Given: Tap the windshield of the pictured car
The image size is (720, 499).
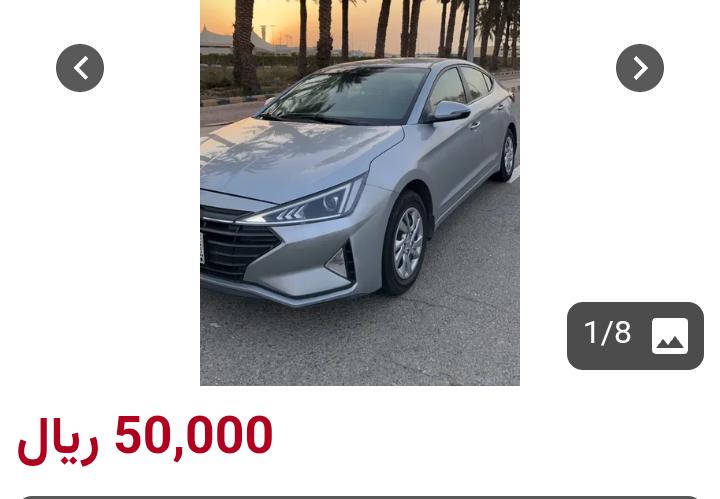Looking at the screenshot, I should point(344,95).
